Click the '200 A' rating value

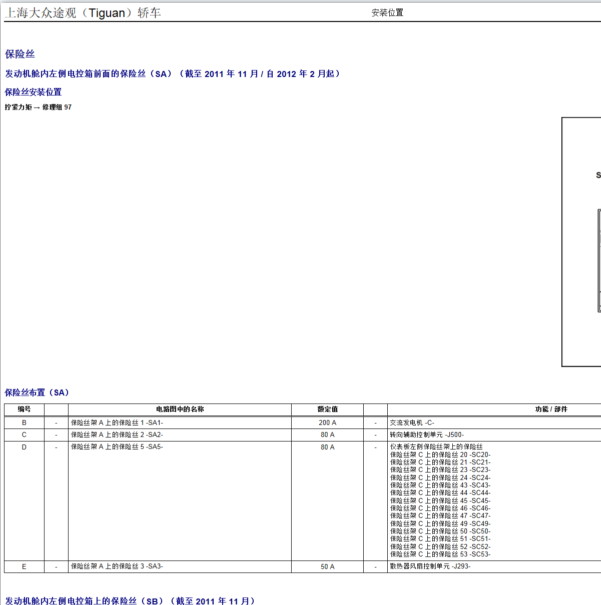(328, 423)
